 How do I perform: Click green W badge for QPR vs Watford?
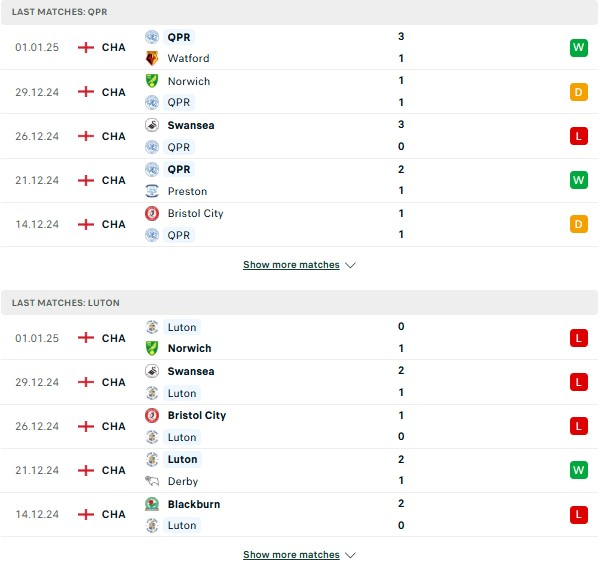click(578, 47)
